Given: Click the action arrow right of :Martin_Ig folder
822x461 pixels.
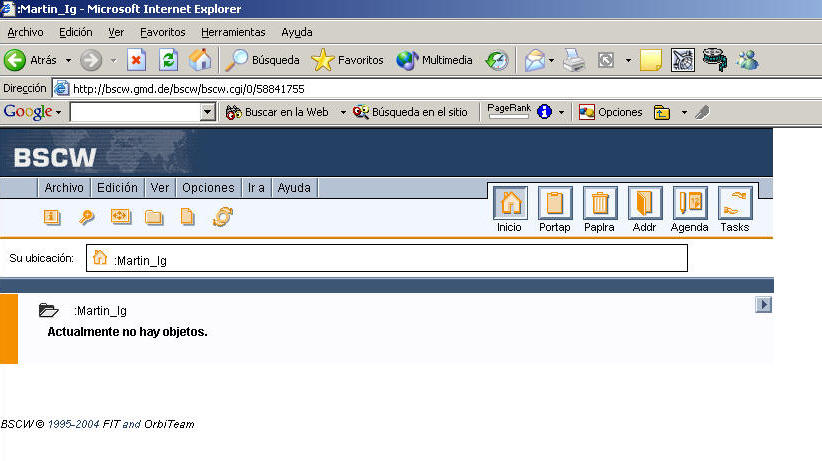Looking at the screenshot, I should (763, 305).
